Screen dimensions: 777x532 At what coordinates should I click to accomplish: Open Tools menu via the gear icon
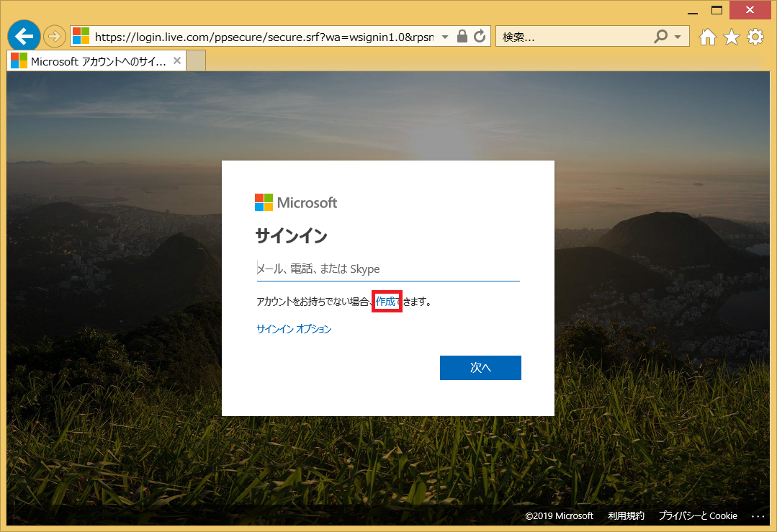pyautogui.click(x=755, y=37)
